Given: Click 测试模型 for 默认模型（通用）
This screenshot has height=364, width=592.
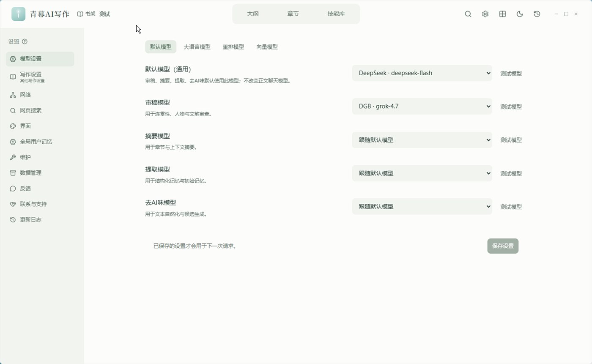Looking at the screenshot, I should [x=511, y=74].
